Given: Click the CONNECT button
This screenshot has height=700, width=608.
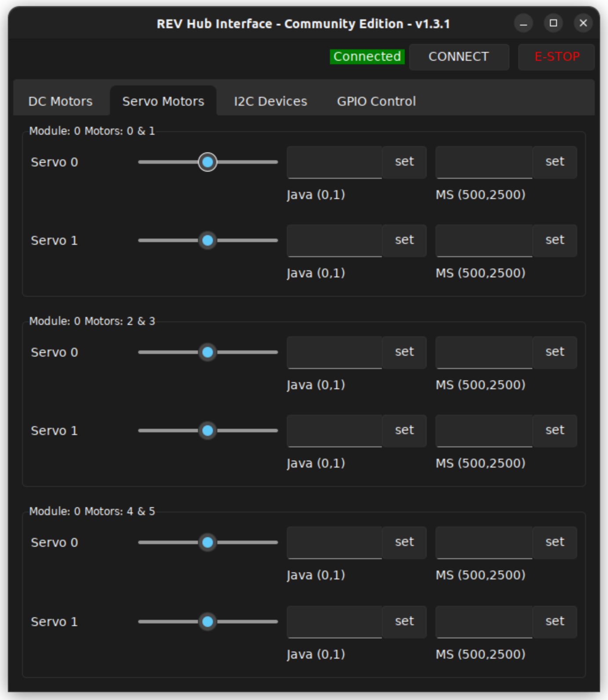Looking at the screenshot, I should 459,57.
